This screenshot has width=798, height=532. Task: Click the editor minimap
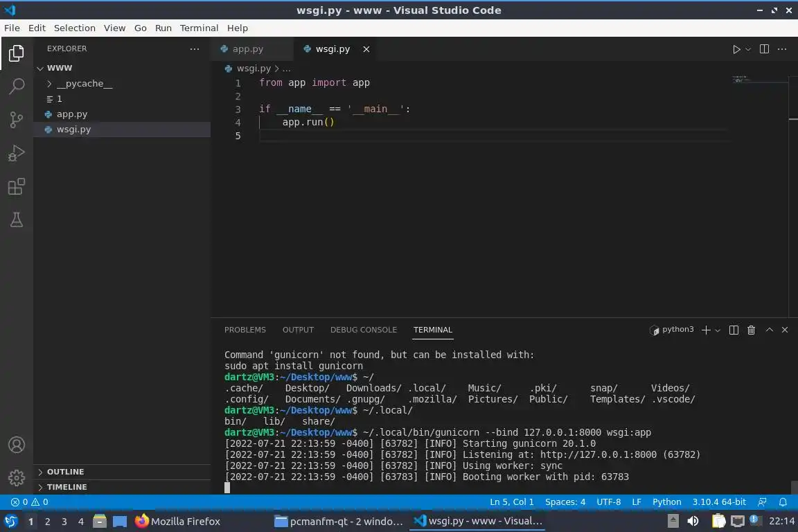759,80
